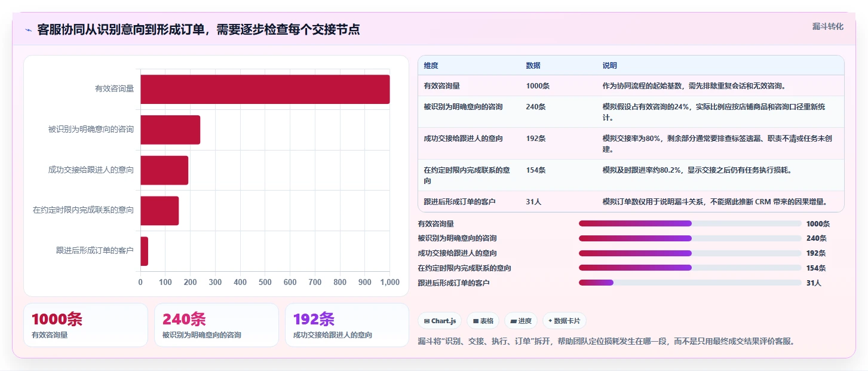Click the 漏斗转化 tag label

click(x=828, y=26)
